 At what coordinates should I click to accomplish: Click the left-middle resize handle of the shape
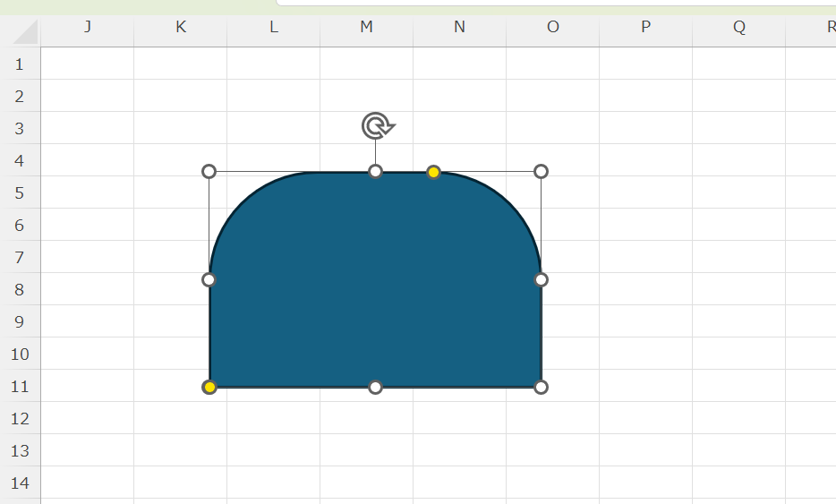click(x=209, y=280)
